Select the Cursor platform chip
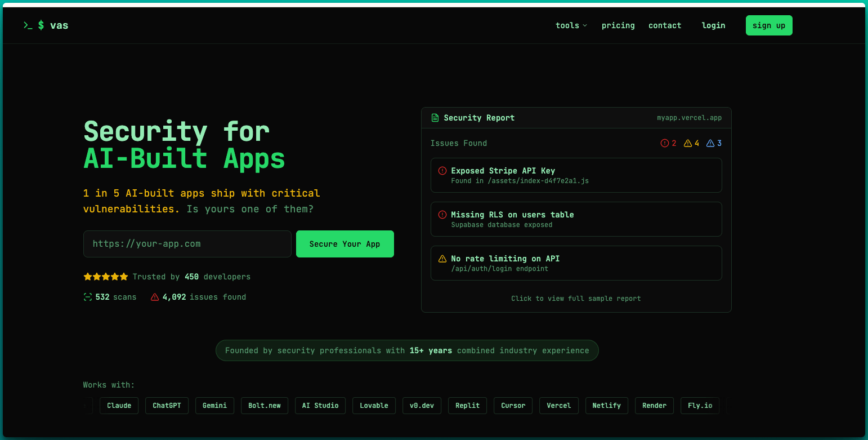This screenshot has height=440, width=868. tap(513, 406)
